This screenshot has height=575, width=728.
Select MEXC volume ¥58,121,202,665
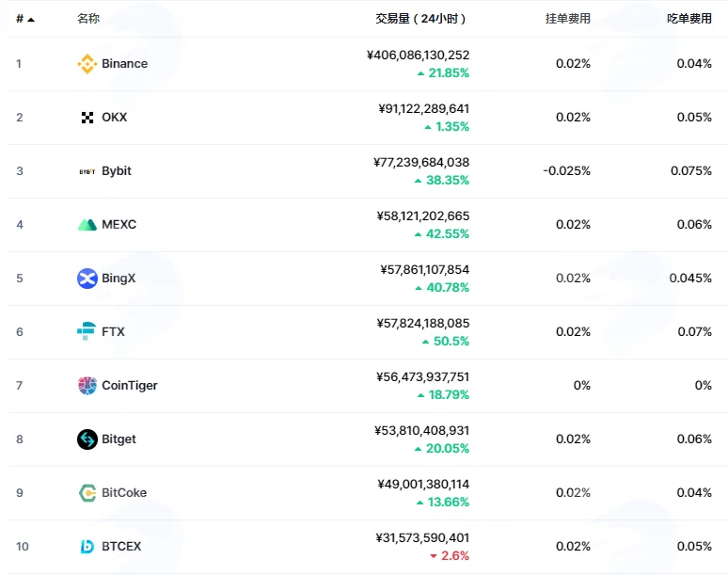pyautogui.click(x=423, y=216)
